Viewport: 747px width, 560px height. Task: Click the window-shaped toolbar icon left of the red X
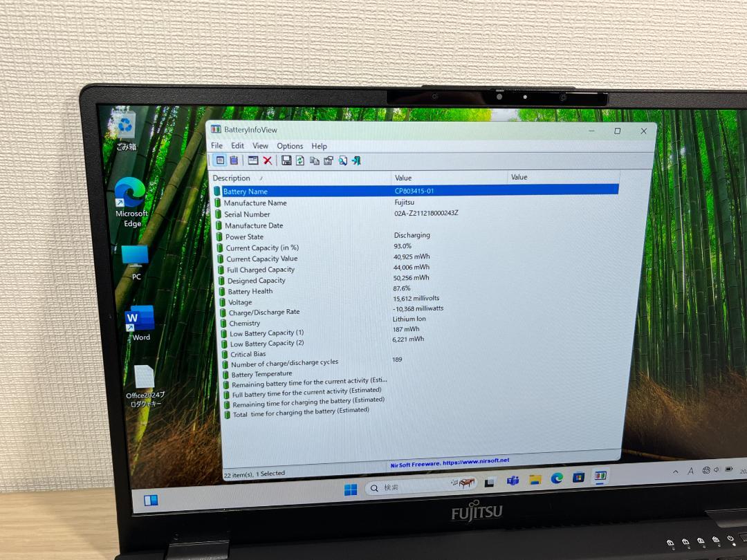coord(253,160)
